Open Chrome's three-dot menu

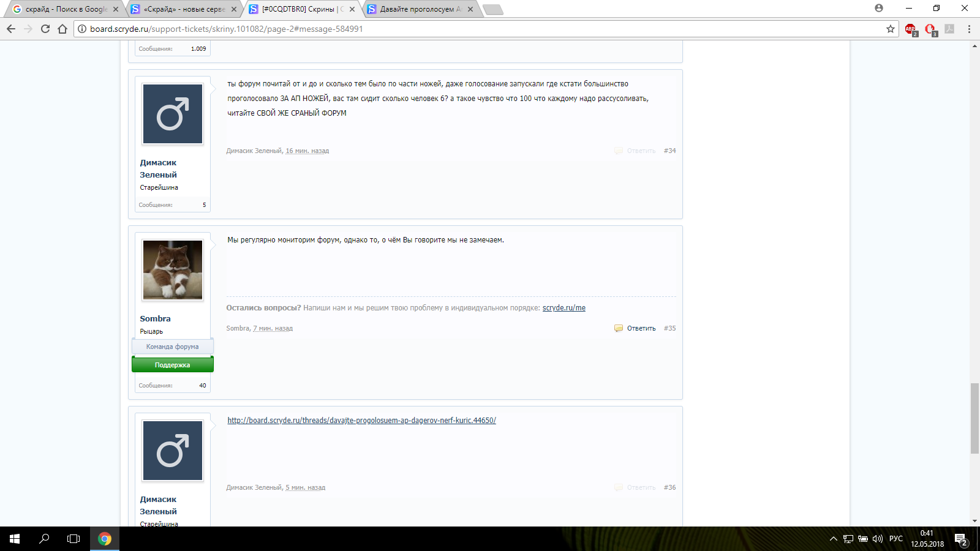tap(969, 29)
